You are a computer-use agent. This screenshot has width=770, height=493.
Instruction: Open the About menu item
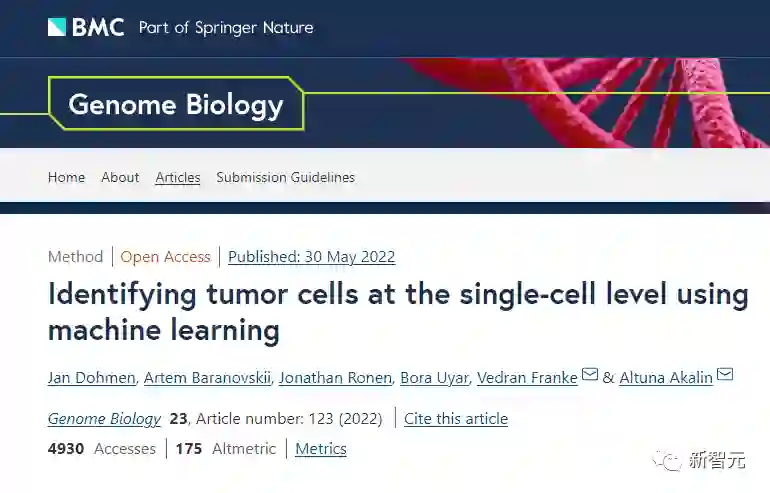pos(120,177)
